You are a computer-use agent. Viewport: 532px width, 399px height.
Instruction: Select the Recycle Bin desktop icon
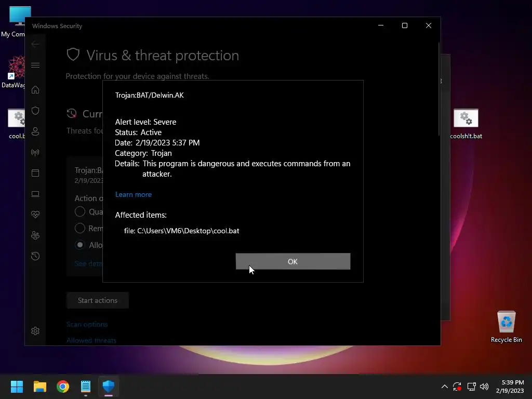click(x=506, y=326)
